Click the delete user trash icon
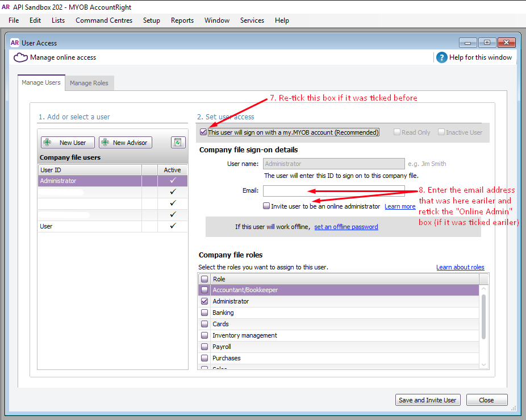This screenshot has height=420, width=526. [x=178, y=142]
